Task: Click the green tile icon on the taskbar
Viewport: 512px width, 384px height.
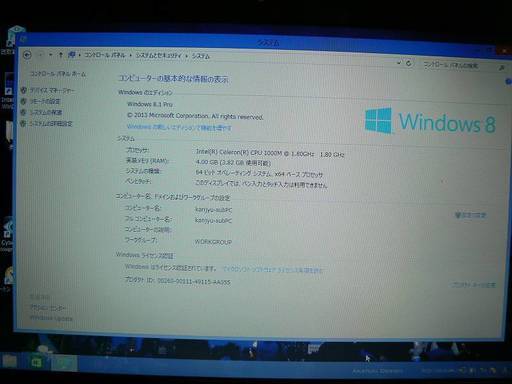Action: click(37, 362)
